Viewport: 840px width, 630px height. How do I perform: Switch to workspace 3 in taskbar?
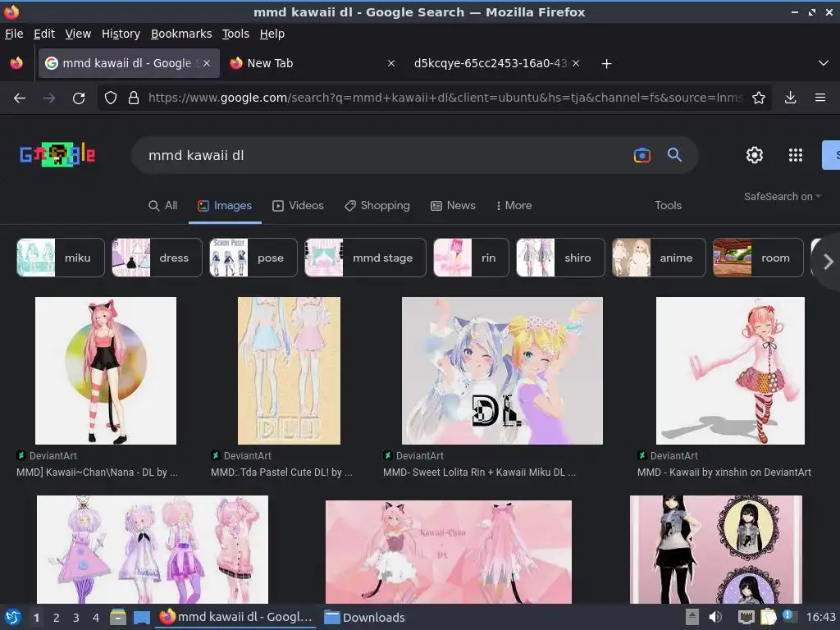tap(76, 618)
